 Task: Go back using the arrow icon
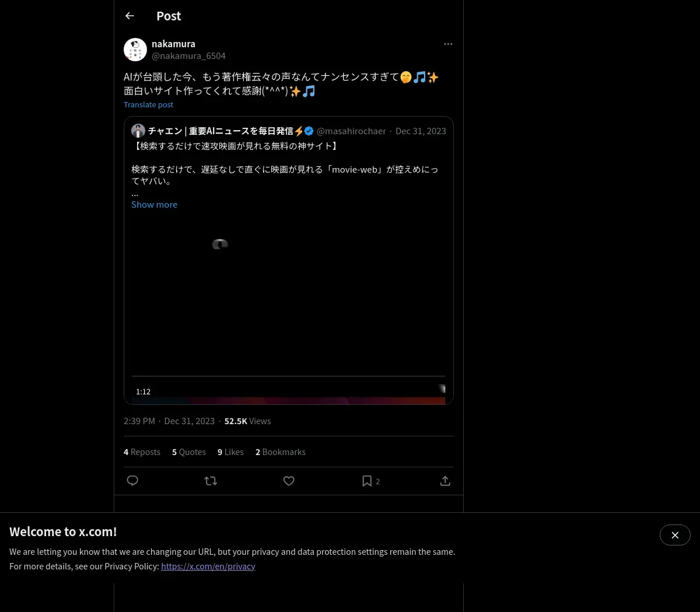pyautogui.click(x=129, y=16)
